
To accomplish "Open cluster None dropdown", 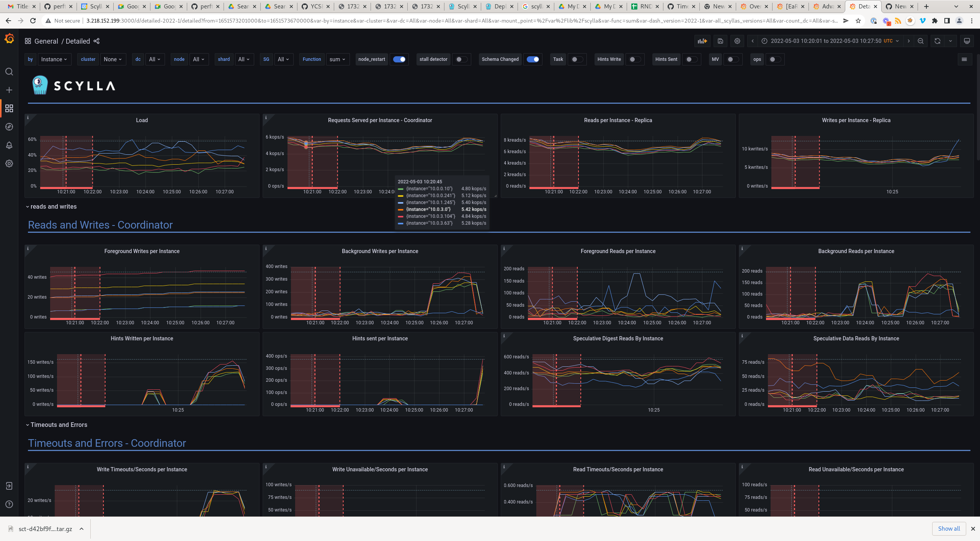I will pyautogui.click(x=113, y=59).
